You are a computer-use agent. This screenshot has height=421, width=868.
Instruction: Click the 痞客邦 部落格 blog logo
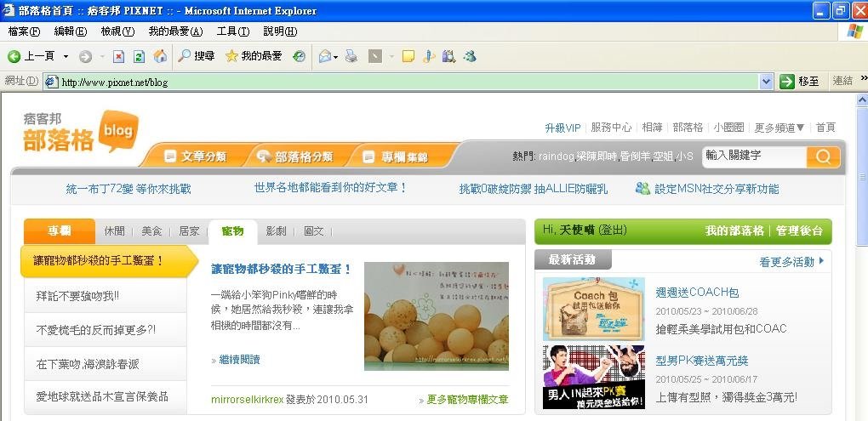pos(80,132)
